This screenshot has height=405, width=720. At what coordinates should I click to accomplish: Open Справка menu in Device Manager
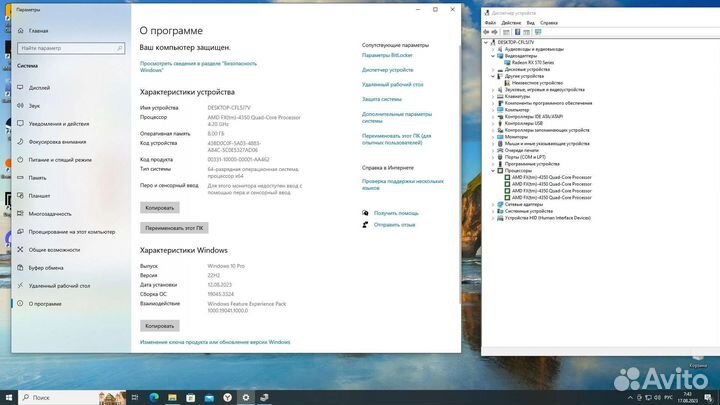[549, 22]
